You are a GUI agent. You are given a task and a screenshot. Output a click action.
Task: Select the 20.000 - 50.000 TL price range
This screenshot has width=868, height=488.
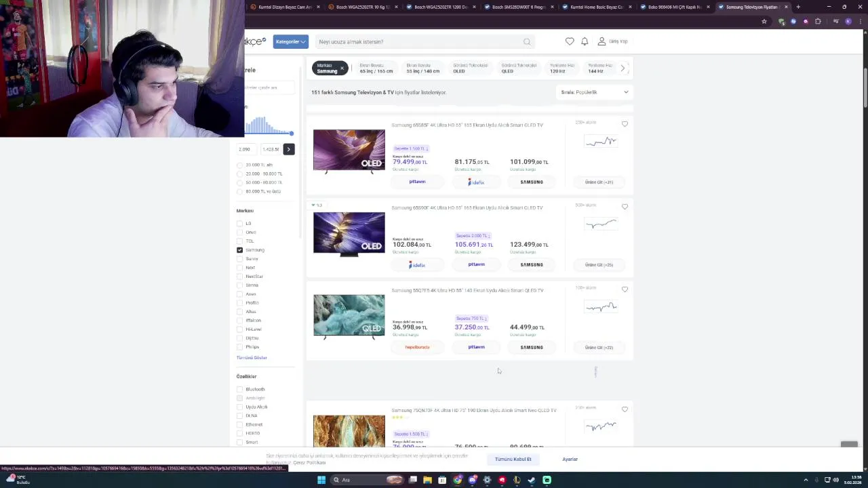(239, 174)
